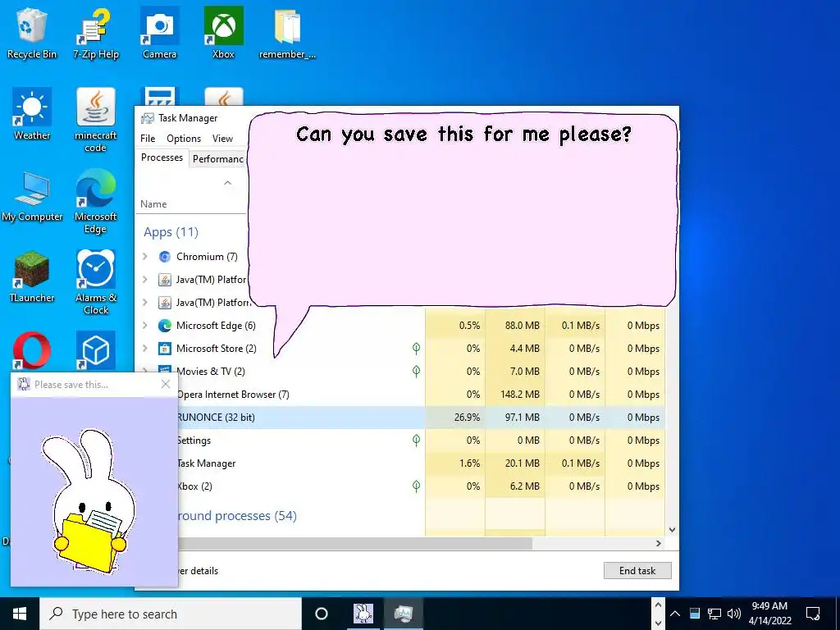The image size is (840, 630).
Task: Click the Background processes (54) heading
Action: [x=237, y=516]
